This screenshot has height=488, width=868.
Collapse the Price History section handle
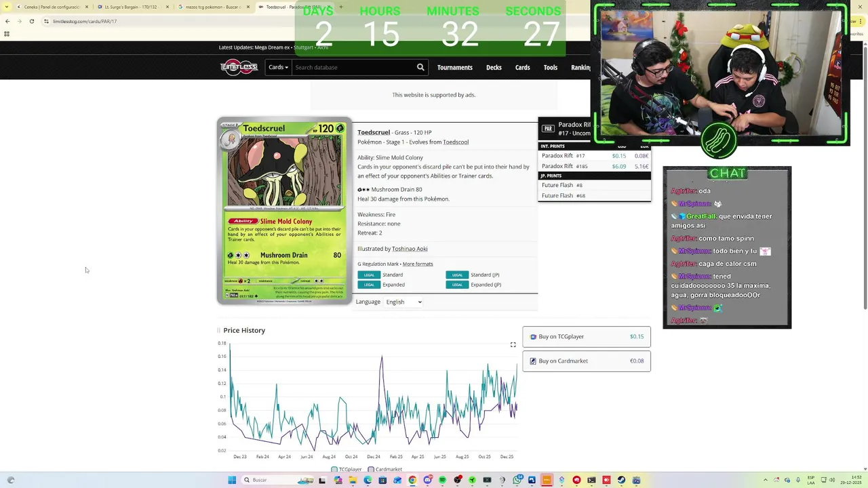click(x=218, y=330)
